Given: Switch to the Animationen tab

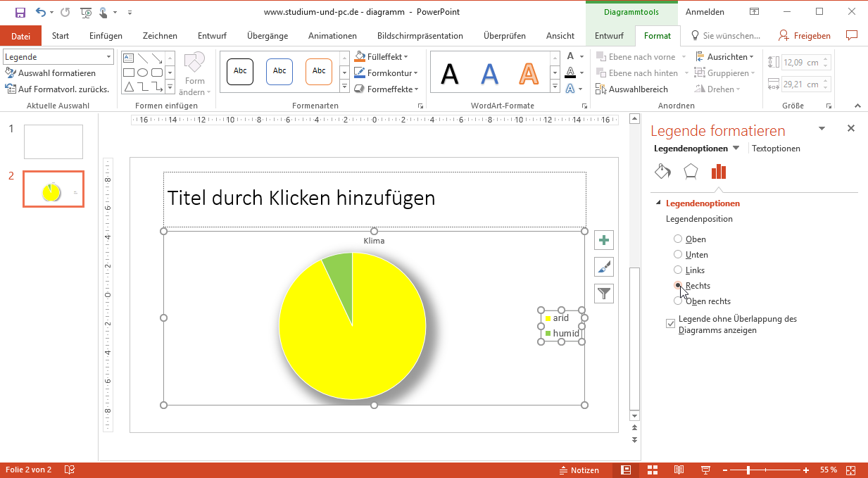Looking at the screenshot, I should tap(332, 36).
